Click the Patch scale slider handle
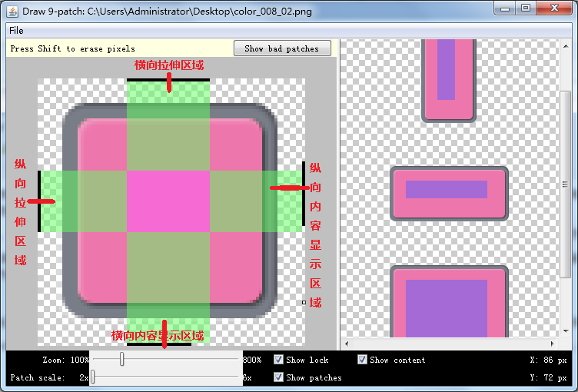The image size is (578, 392). point(93,377)
